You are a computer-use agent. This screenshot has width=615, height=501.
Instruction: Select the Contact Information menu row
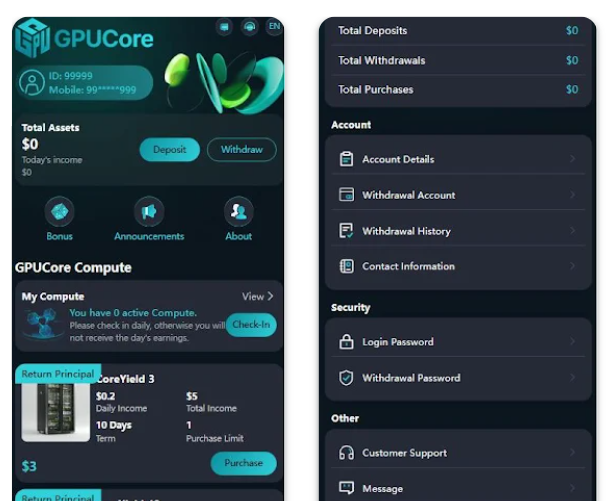(x=458, y=266)
